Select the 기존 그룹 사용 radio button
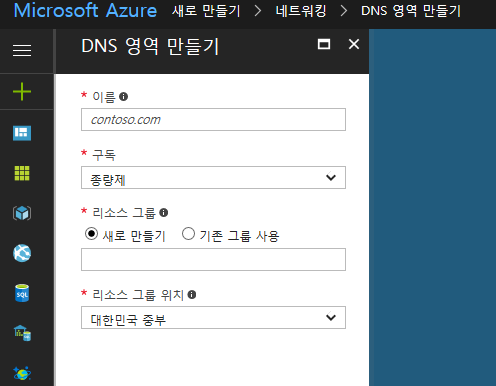 click(x=188, y=234)
